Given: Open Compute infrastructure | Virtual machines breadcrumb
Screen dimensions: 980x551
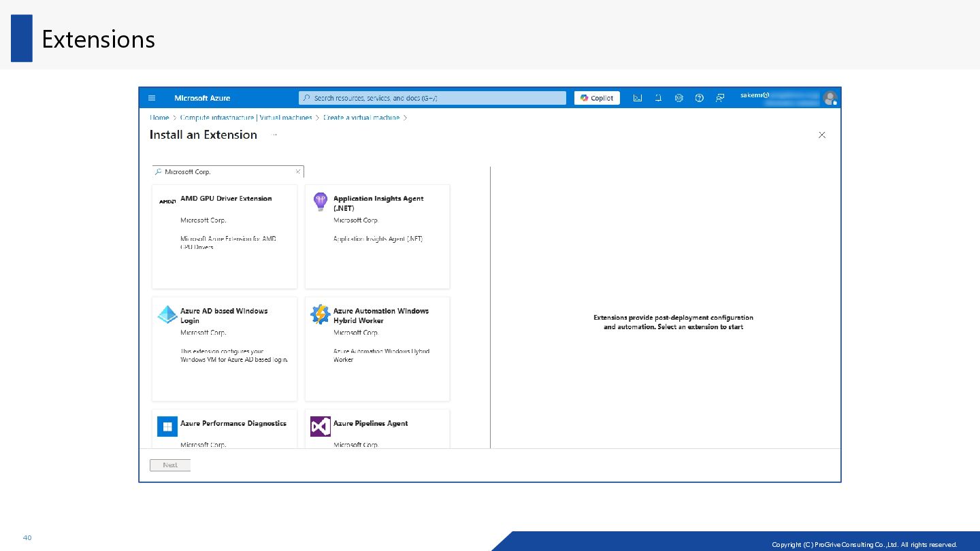Looking at the screenshot, I should 246,118.
